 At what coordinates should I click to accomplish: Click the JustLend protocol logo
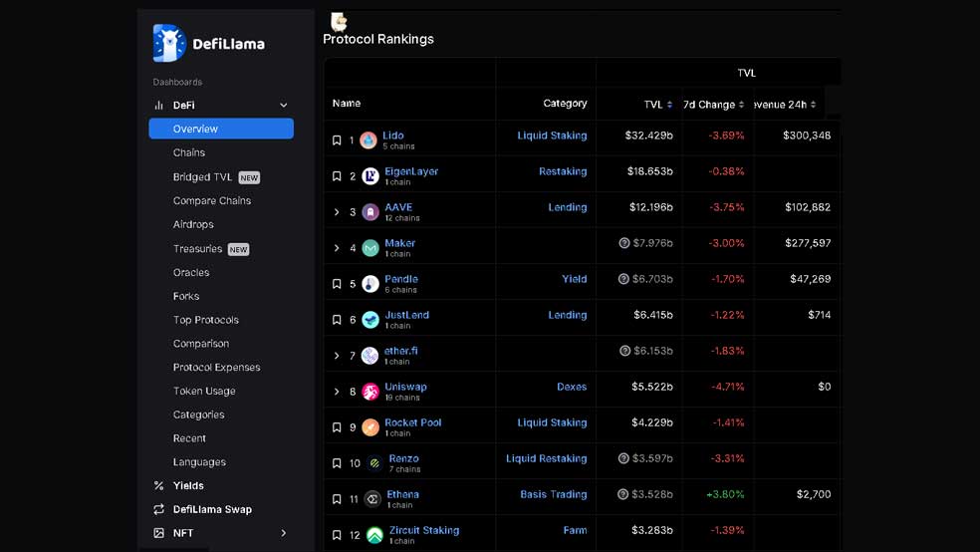tap(370, 320)
